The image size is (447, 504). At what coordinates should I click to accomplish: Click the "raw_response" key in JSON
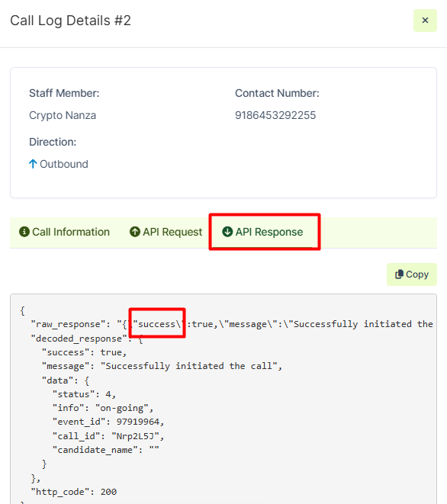[68, 324]
